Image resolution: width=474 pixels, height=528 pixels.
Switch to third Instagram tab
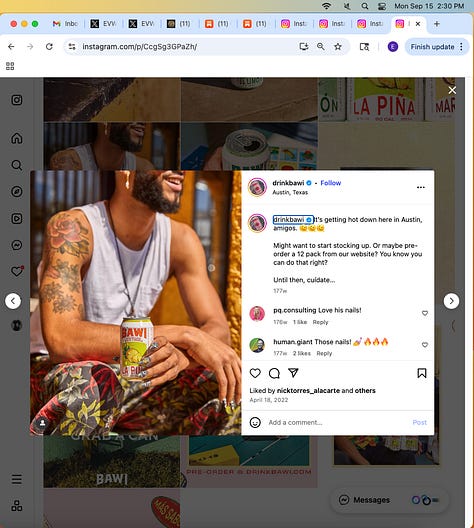click(370, 24)
